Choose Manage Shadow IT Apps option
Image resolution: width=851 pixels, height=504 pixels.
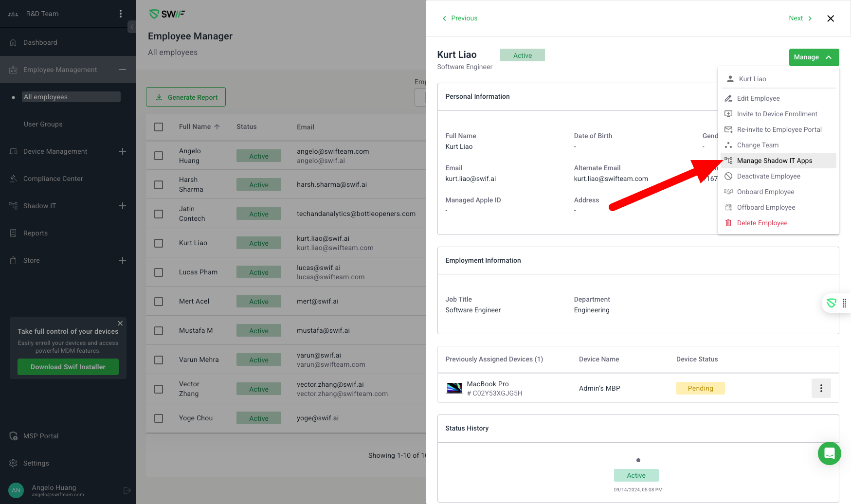coord(774,161)
